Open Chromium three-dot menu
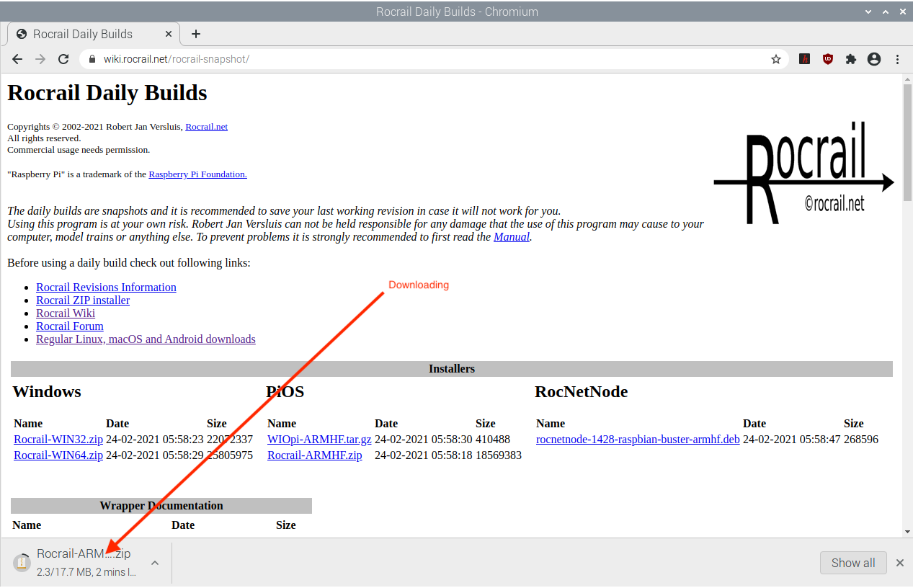This screenshot has height=588, width=913. [x=897, y=59]
